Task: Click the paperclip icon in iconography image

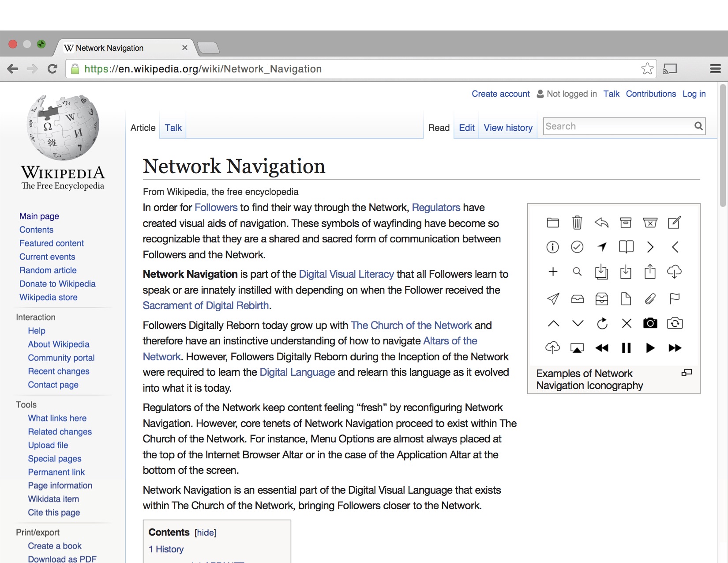Action: coord(650,299)
